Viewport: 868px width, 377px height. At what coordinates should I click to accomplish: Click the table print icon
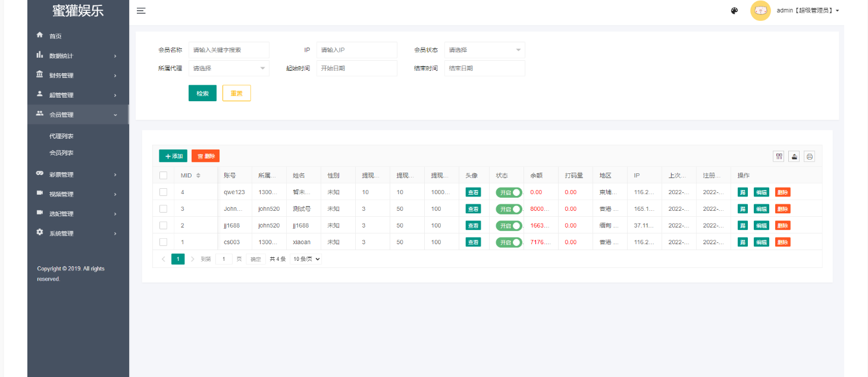tap(809, 156)
